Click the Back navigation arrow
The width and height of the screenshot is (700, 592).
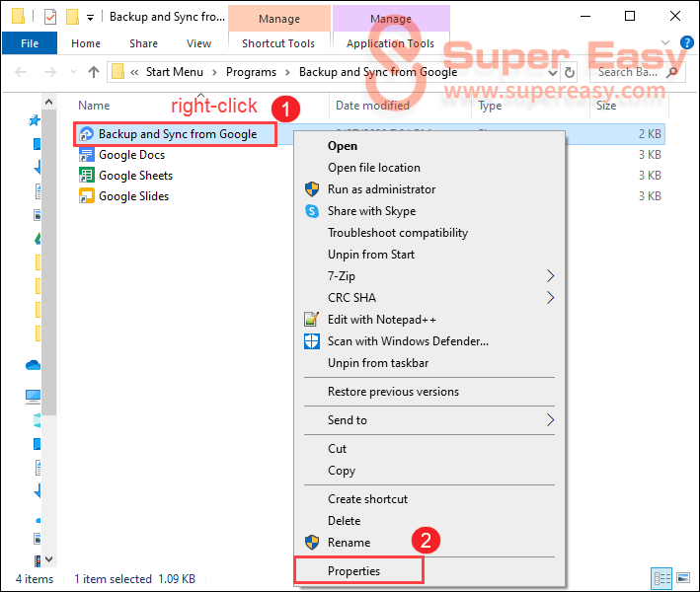(x=21, y=72)
